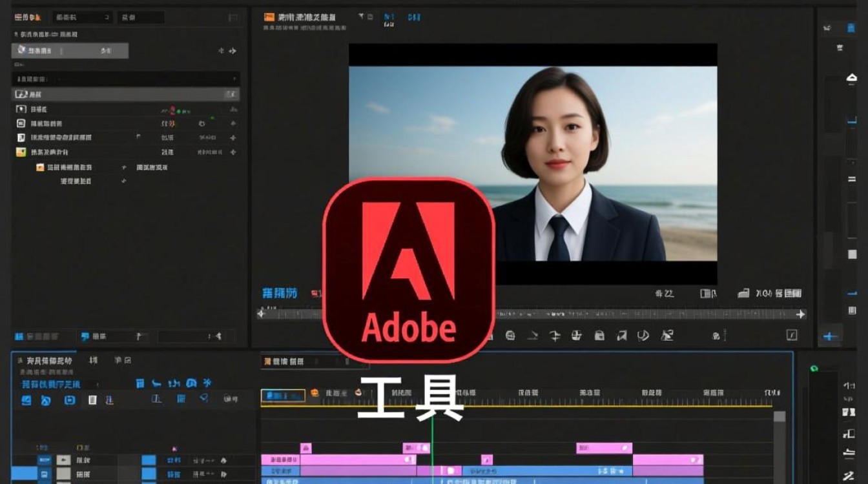Click the funnel filter icon in the monitor header
Screen dimensions: 868x484
click(362, 17)
